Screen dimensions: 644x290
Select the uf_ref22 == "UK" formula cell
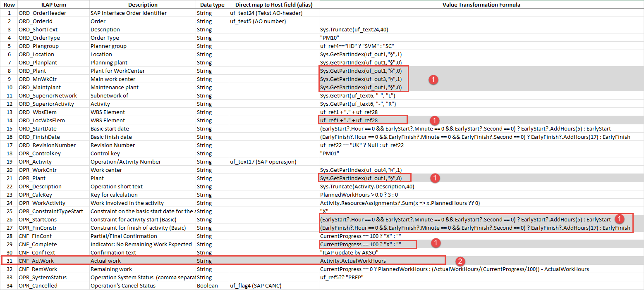click(481, 145)
